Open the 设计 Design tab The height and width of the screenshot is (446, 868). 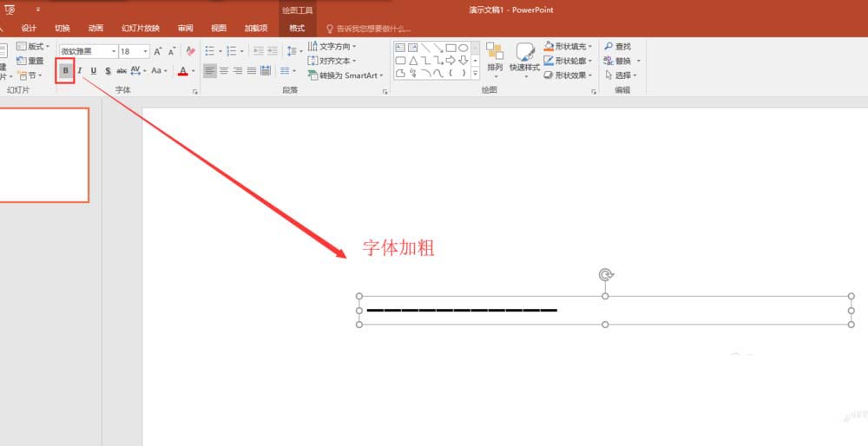[x=29, y=29]
